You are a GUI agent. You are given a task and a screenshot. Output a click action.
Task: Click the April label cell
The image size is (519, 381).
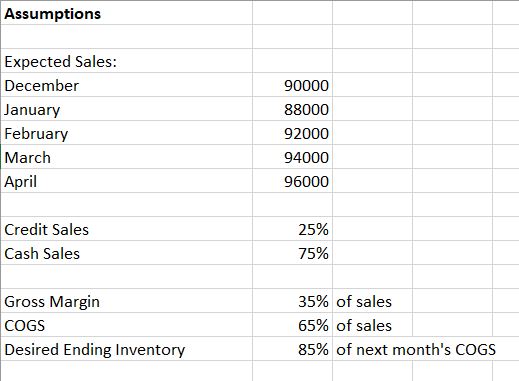pyautogui.click(x=127, y=181)
